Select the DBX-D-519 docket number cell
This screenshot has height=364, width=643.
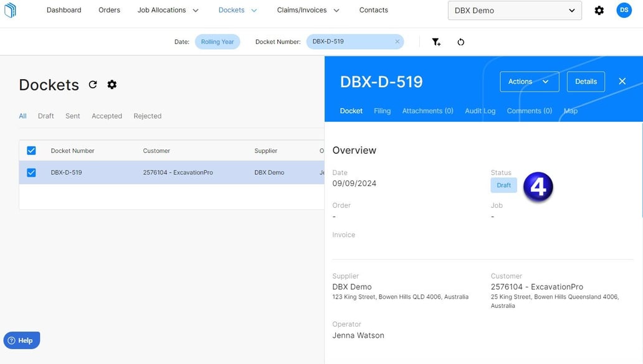(67, 172)
